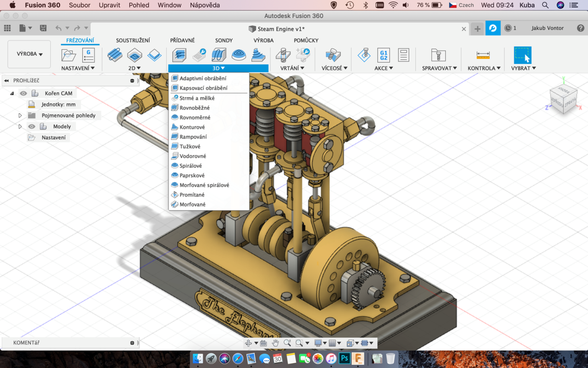Open the Výroba workspace dropdown
Screen dimensions: 588x368
tap(29, 54)
